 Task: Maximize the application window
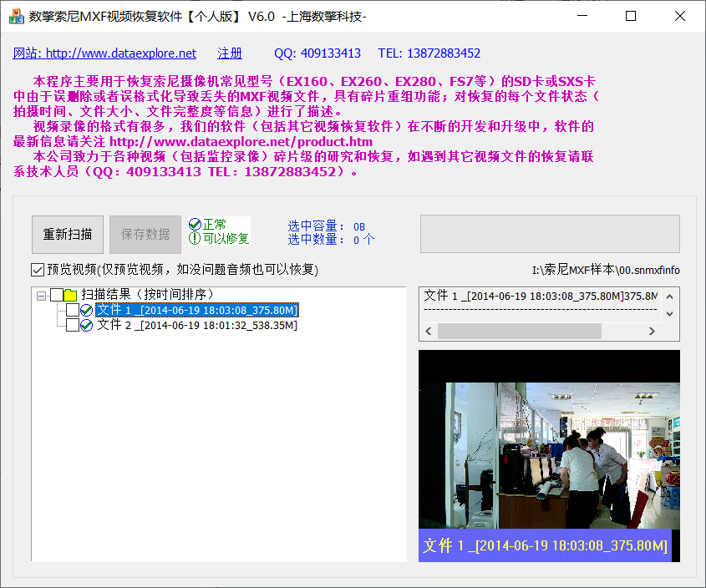(x=631, y=16)
